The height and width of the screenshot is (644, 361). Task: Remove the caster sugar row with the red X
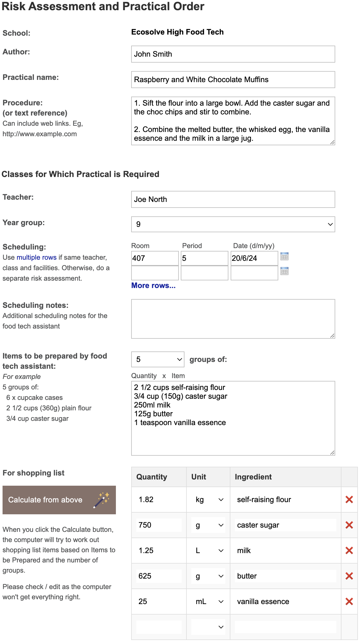coord(349,525)
